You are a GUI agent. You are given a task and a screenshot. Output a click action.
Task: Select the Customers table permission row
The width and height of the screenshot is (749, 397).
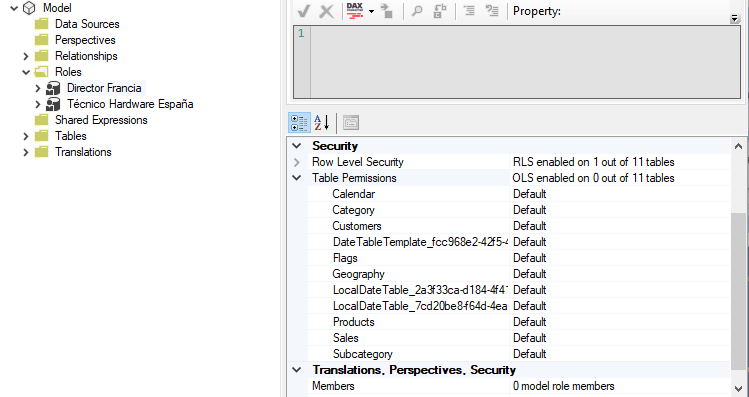519,226
